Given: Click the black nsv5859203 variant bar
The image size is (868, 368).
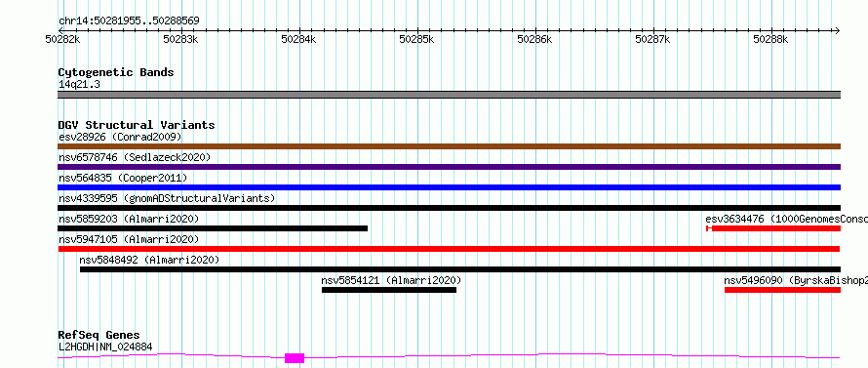Looking at the screenshot, I should pos(213,228).
